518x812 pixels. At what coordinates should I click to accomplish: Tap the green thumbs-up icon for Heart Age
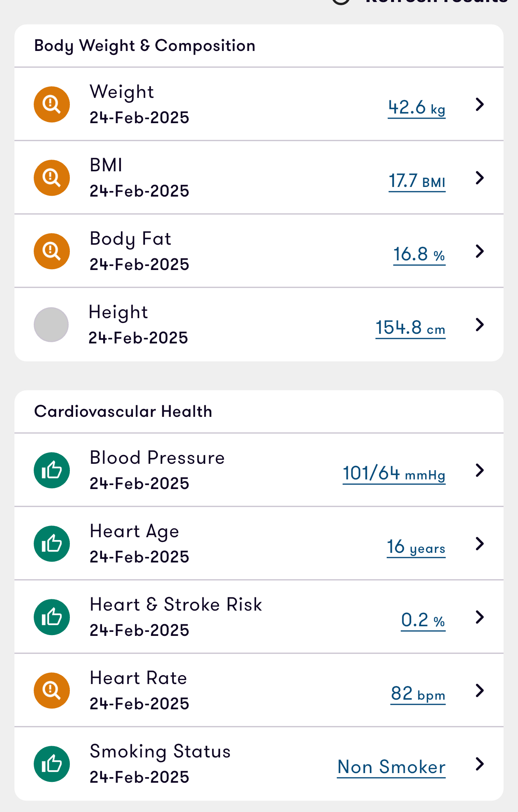[52, 544]
